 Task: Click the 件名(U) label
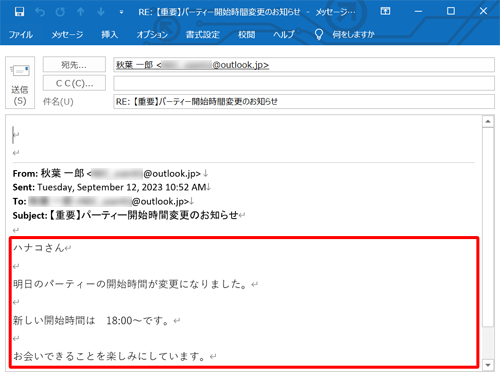click(x=58, y=101)
